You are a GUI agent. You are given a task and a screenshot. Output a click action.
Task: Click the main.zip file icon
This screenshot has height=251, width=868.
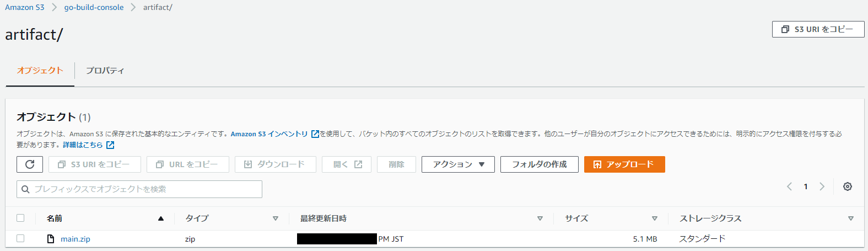(51, 239)
